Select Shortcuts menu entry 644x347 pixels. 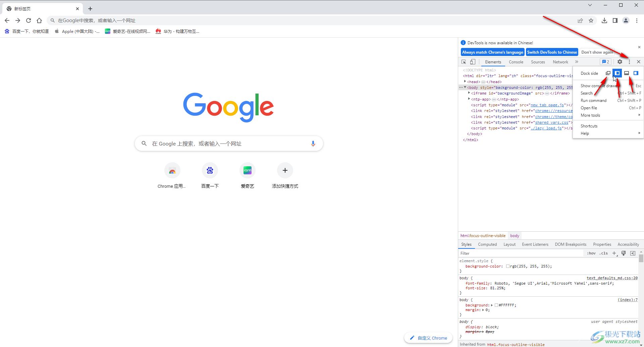coord(608,126)
